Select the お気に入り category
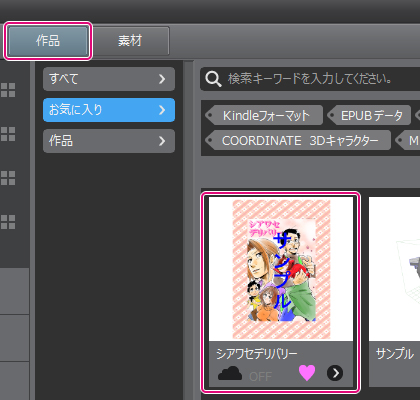This screenshot has height=400, width=420. [109, 110]
